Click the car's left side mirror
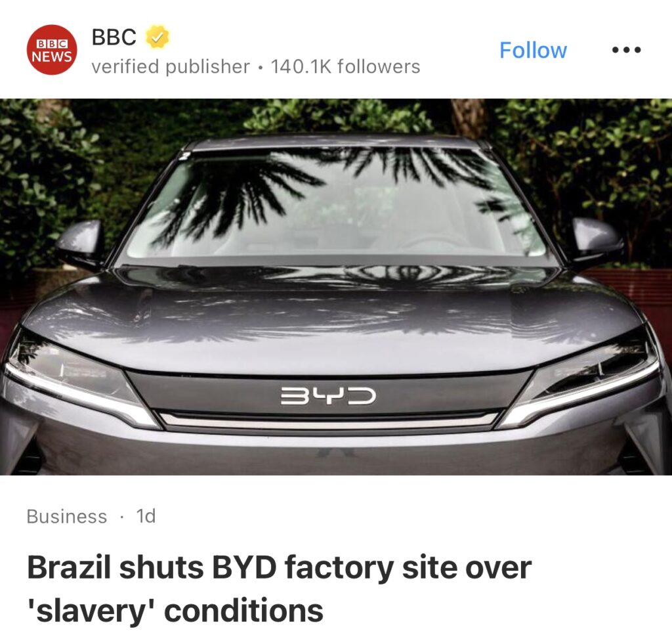672x639 pixels. click(81, 242)
